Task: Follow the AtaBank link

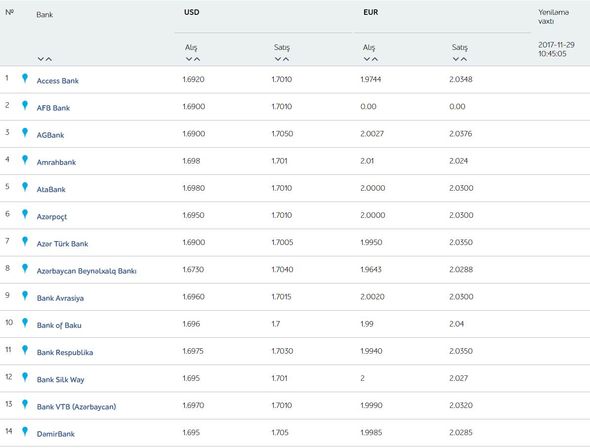Action: point(51,189)
